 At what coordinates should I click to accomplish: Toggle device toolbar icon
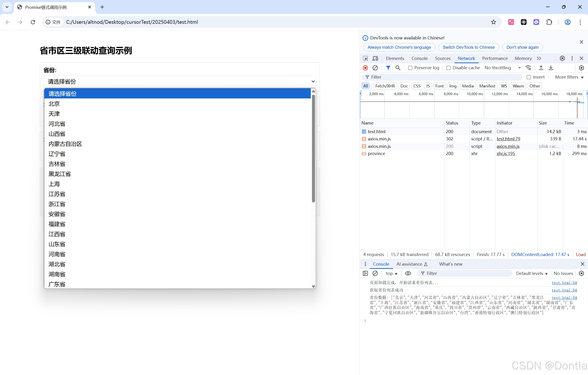[375, 58]
